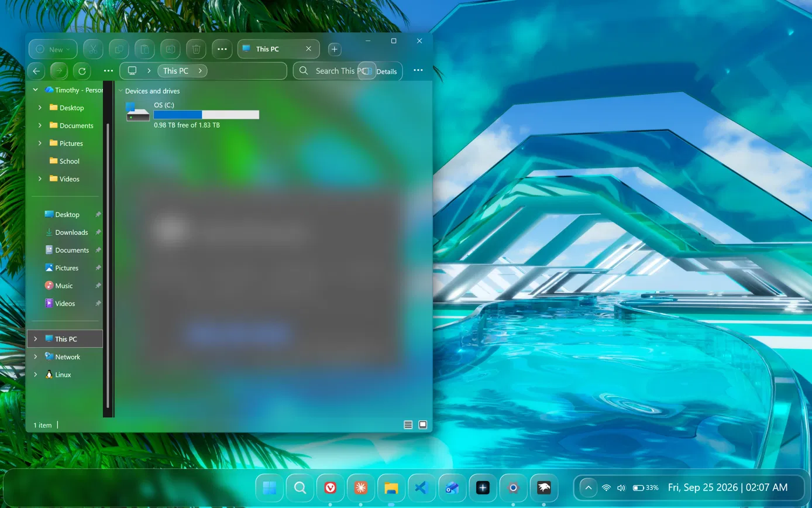Viewport: 812px width, 508px height.
Task: Click the battery 33% indicator
Action: 646,488
